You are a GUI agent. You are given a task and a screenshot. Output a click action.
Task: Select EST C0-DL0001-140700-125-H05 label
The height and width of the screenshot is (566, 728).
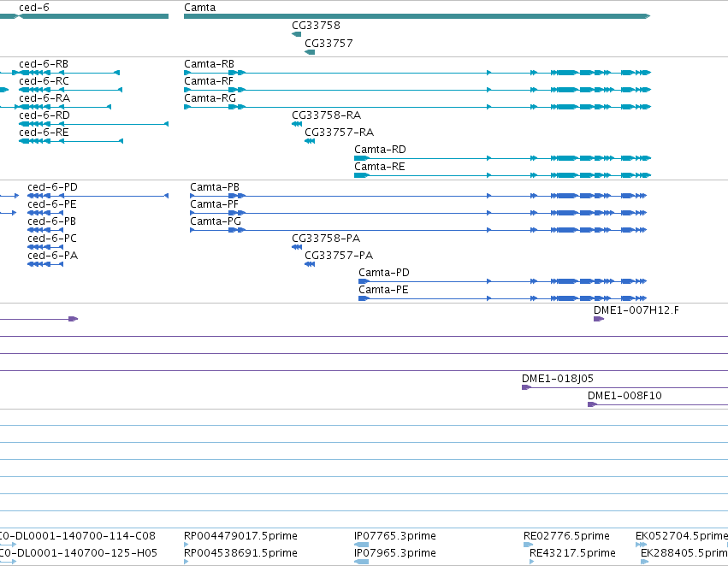point(79,553)
